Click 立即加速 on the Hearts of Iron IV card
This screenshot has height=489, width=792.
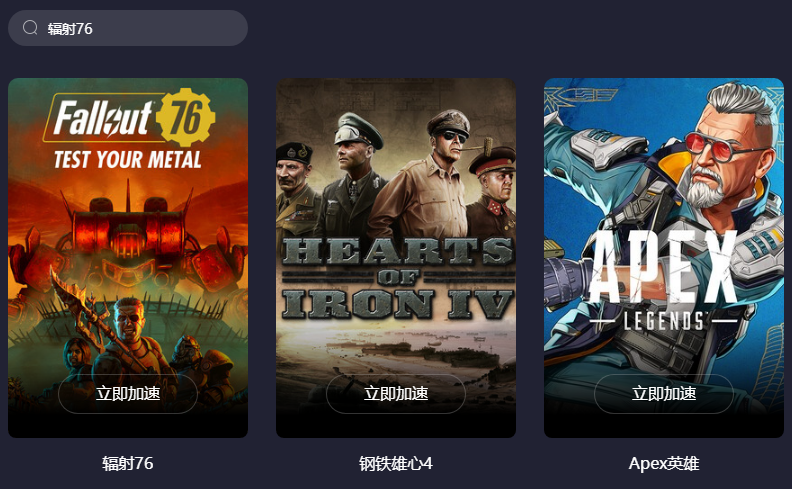point(396,394)
